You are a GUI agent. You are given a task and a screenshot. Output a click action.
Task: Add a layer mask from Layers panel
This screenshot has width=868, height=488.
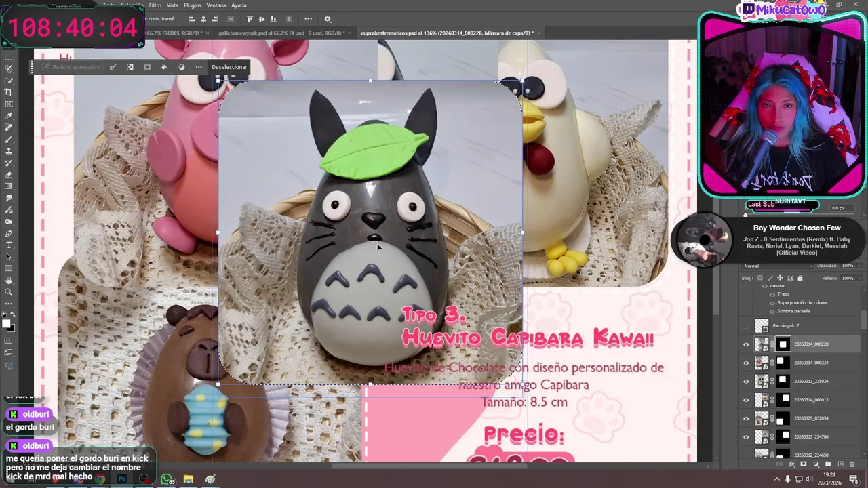click(x=804, y=464)
